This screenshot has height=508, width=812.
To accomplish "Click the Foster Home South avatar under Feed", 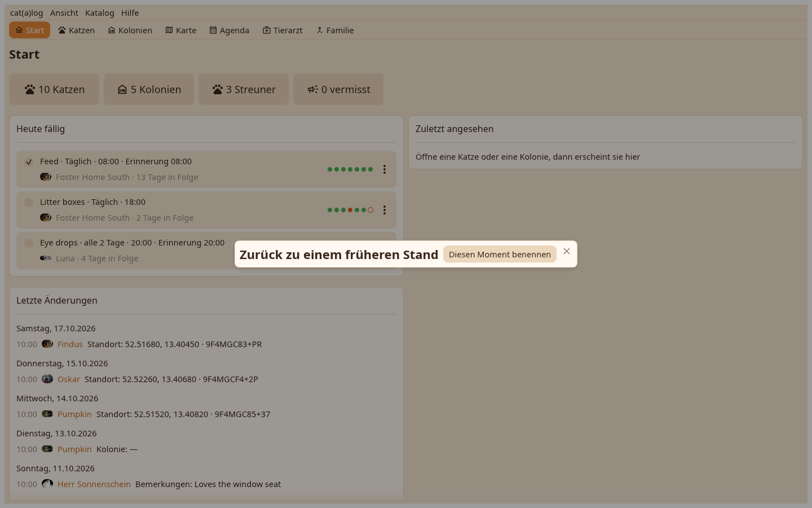I will 46,177.
